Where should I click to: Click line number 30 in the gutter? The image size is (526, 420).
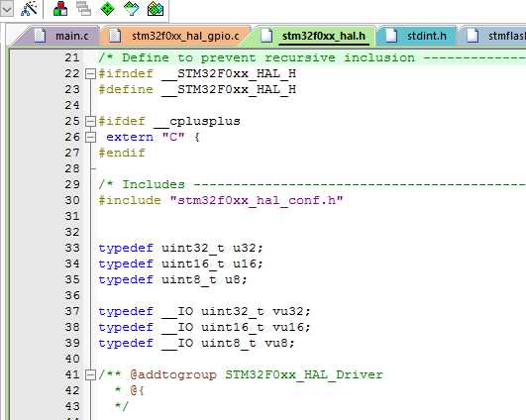72,200
